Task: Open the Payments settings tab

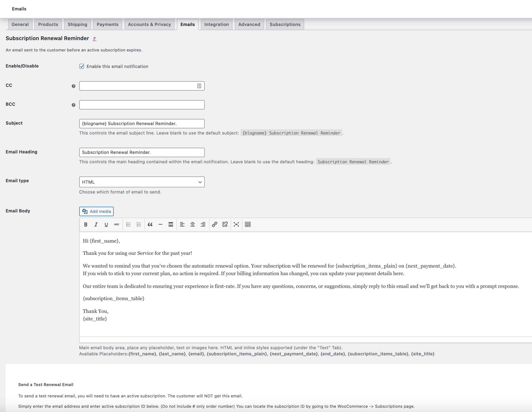Action: click(108, 24)
